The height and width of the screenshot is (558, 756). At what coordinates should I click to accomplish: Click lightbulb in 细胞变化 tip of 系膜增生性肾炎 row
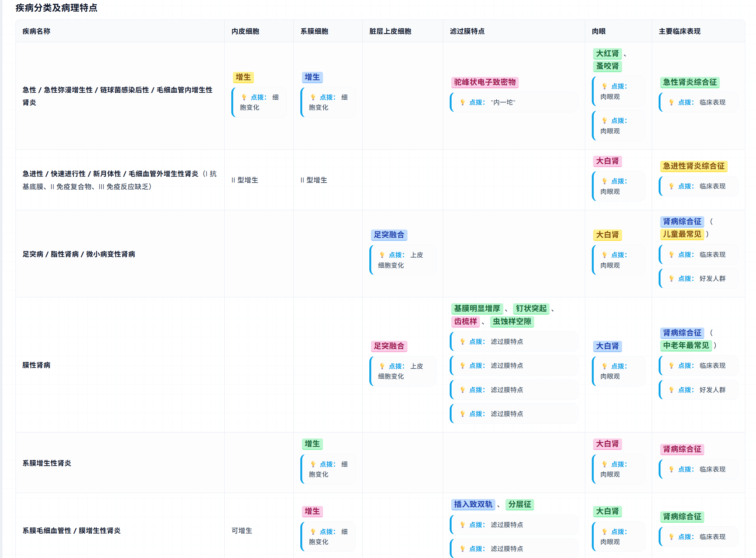pyautogui.click(x=313, y=464)
